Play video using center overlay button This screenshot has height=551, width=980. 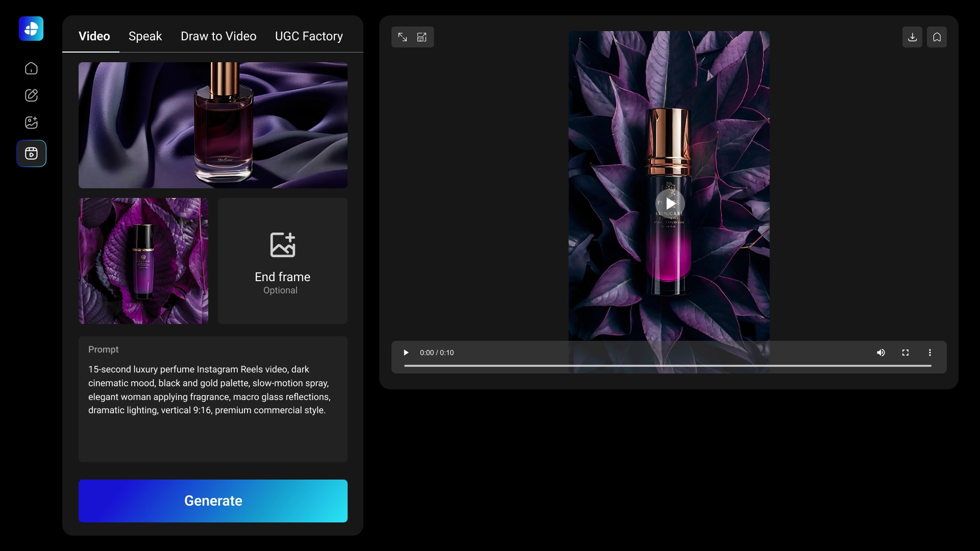coord(669,204)
